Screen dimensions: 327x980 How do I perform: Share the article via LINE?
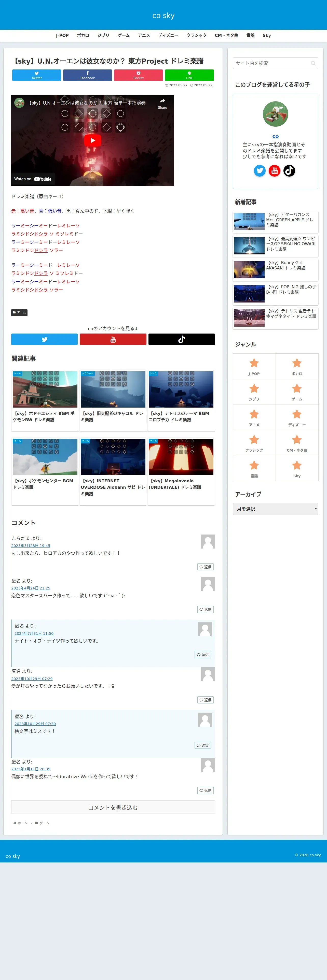pos(189,75)
